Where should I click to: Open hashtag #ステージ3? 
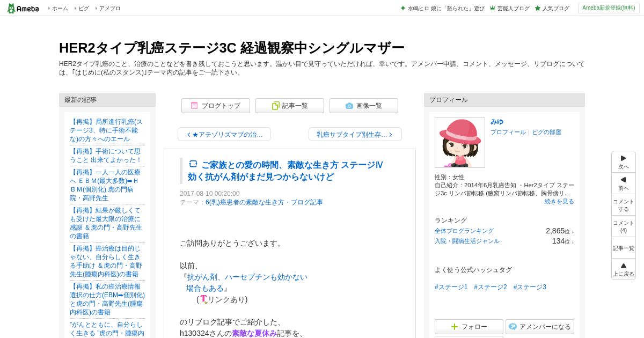[530, 287]
